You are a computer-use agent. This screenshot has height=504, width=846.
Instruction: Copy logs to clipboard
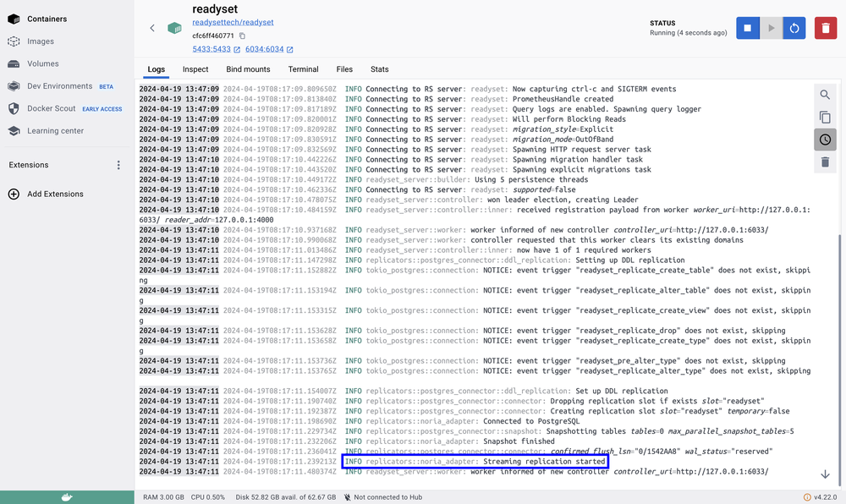tap(825, 118)
